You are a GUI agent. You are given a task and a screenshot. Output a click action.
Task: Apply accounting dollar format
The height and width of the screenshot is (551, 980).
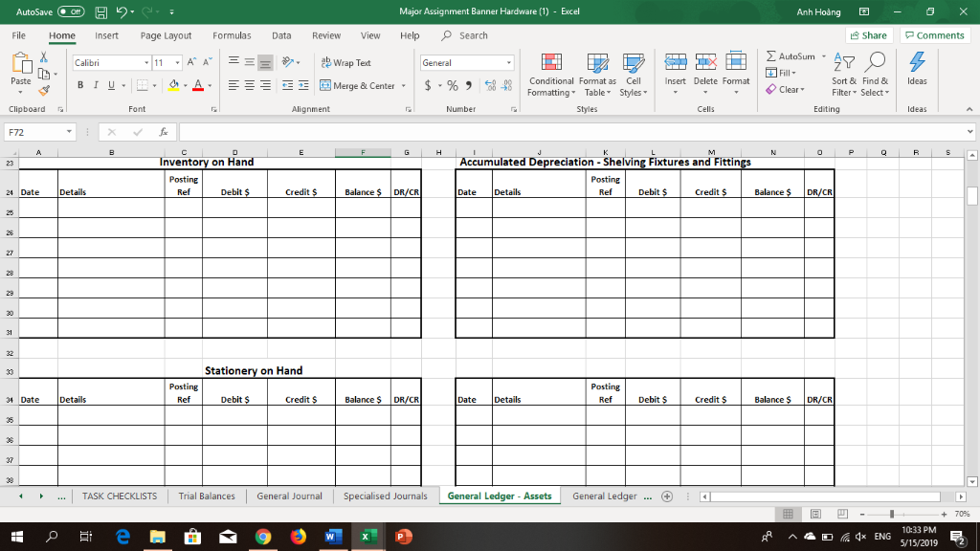coord(428,85)
